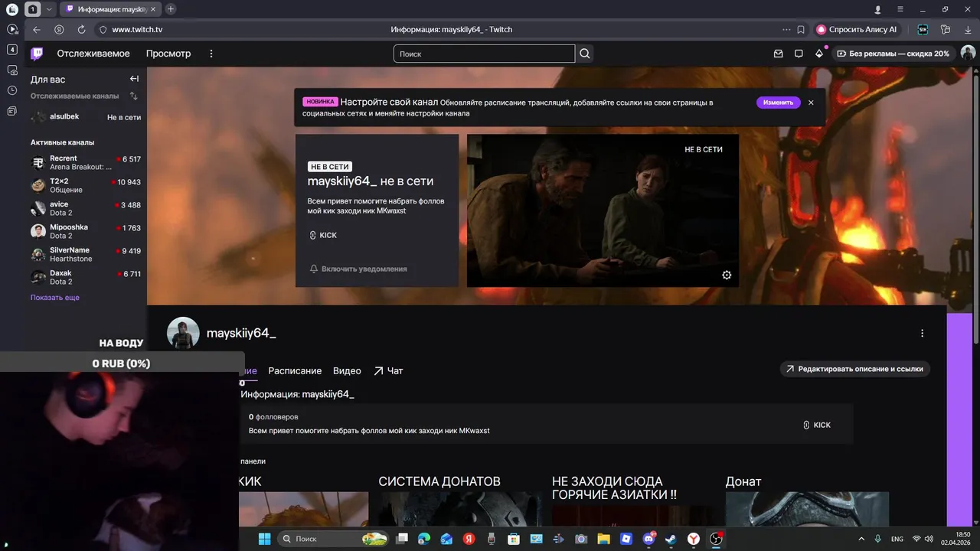980x551 pixels.
Task: Click Показать еще in sidebar
Action: 55,297
